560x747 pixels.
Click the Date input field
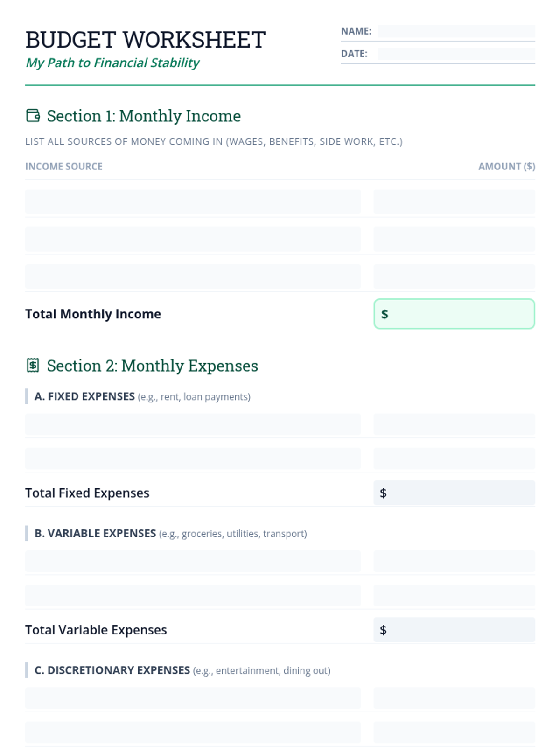click(x=456, y=54)
